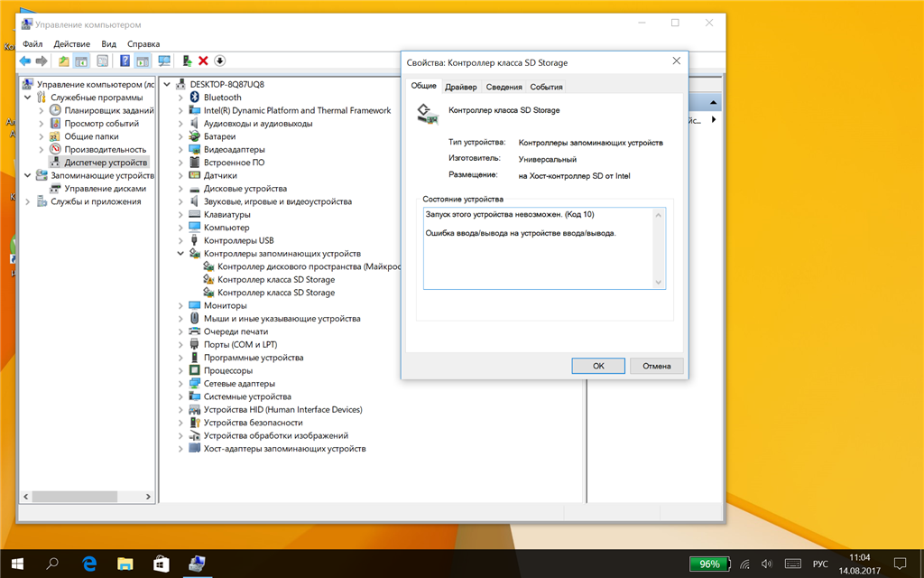Click the Up one level folder icon
Screen dimensions: 924x578
[x=64, y=61]
